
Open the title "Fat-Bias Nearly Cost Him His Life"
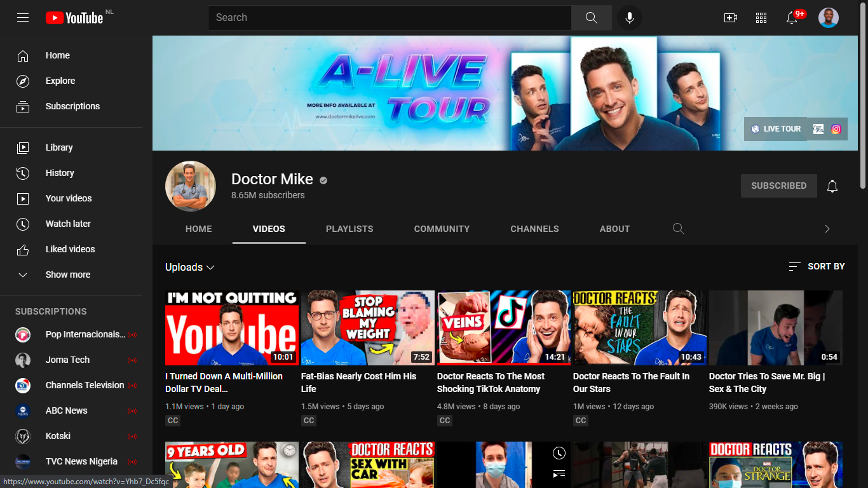359,383
